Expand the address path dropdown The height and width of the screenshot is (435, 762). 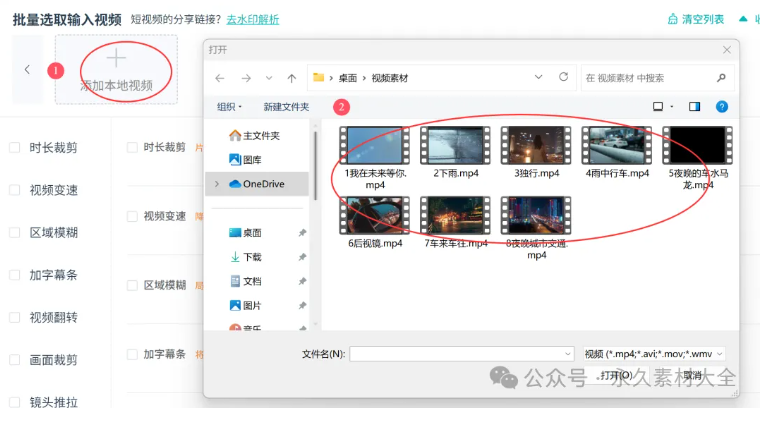pyautogui.click(x=538, y=77)
